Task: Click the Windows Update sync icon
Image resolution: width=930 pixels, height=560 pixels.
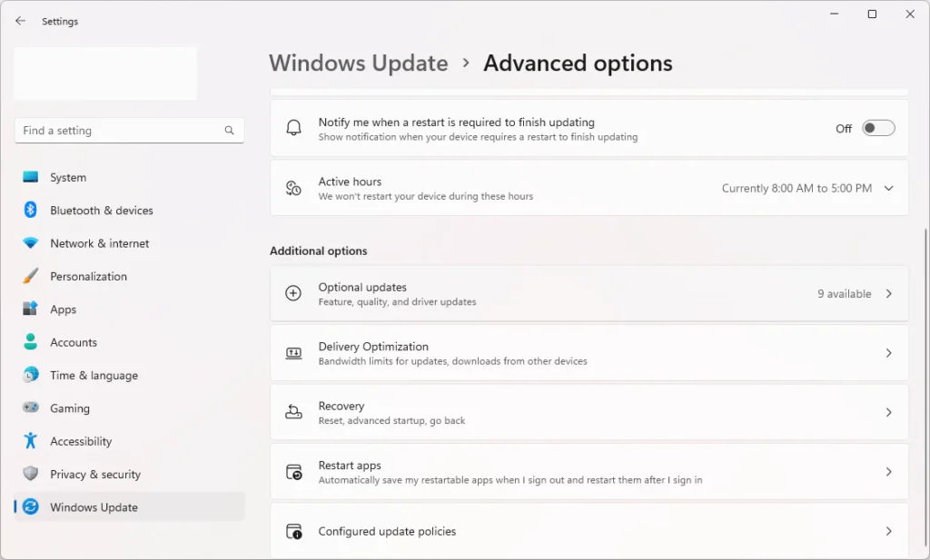Action: [30, 506]
